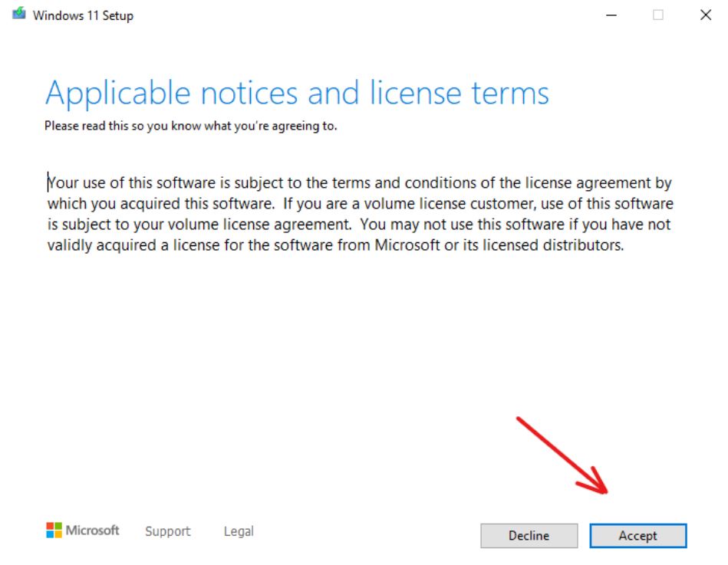The width and height of the screenshot is (728, 565).
Task: Click the Windows 11 Setup title bar icon
Action: (19, 15)
